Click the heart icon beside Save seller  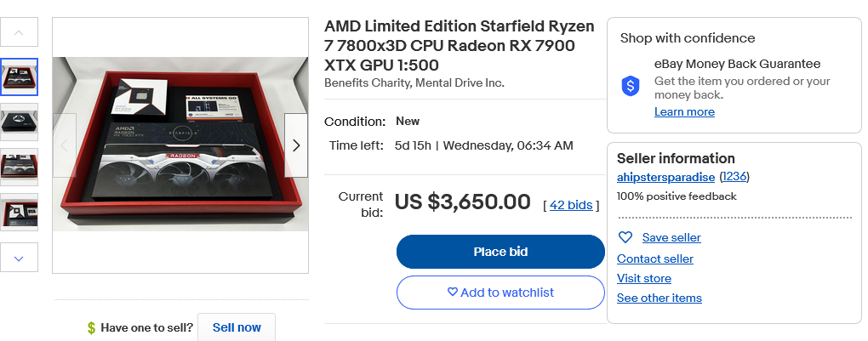pos(625,237)
